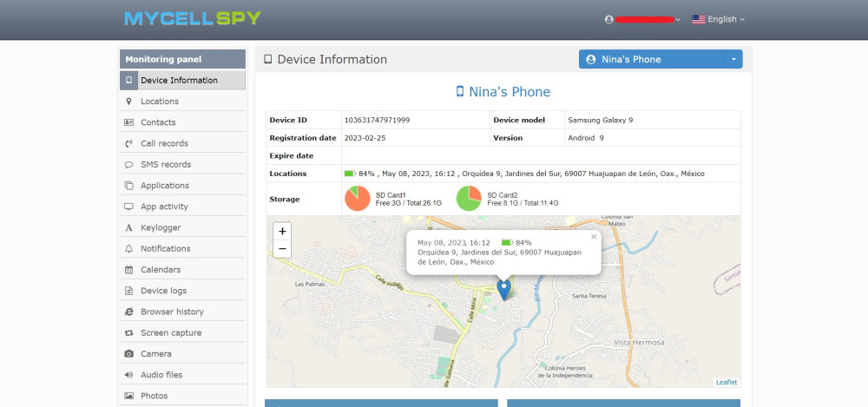Open the Nina's Phone device selector button
The height and width of the screenshot is (407, 868).
pos(652,59)
